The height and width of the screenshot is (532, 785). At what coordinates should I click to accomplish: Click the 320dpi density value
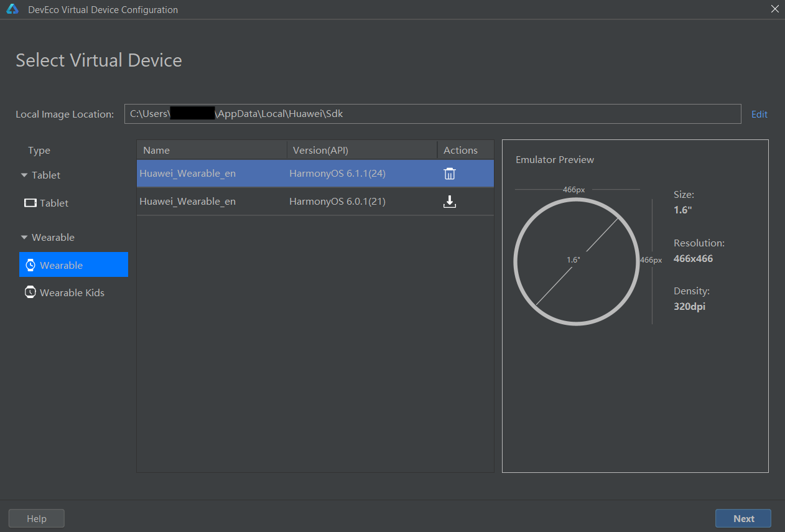689,307
